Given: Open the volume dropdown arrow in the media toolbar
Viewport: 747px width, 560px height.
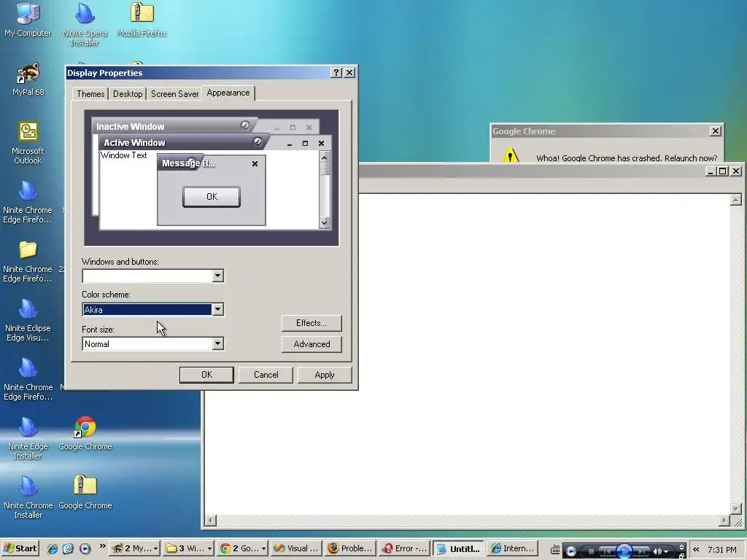Looking at the screenshot, I should pos(667,552).
